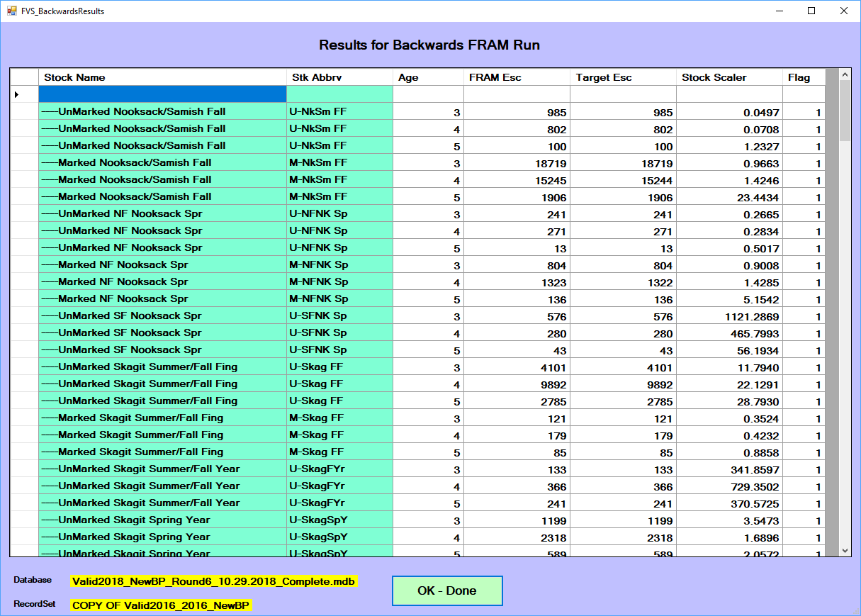Click Target Esc value 2318
This screenshot has width=861, height=616.
click(658, 537)
